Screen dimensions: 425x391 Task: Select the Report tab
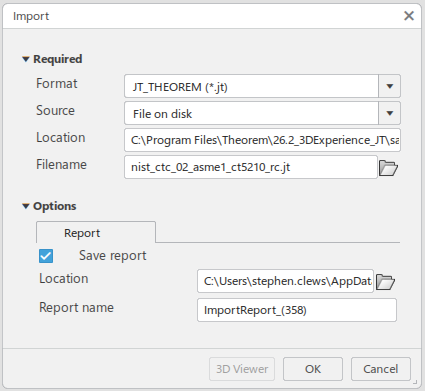pos(96,232)
